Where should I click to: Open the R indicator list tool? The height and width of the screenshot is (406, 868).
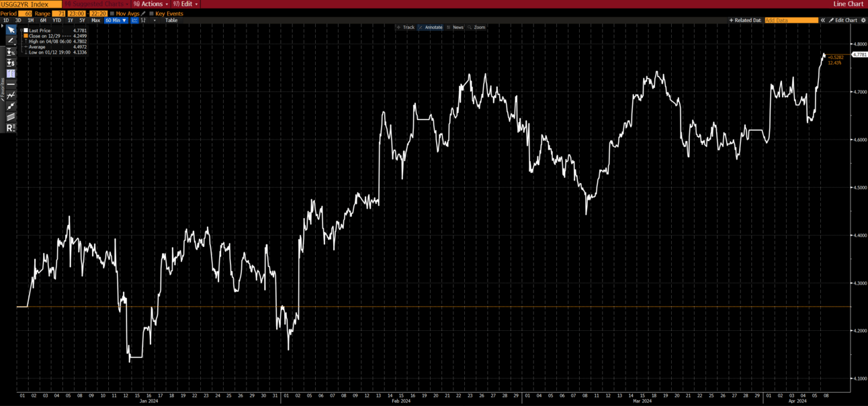[x=11, y=128]
